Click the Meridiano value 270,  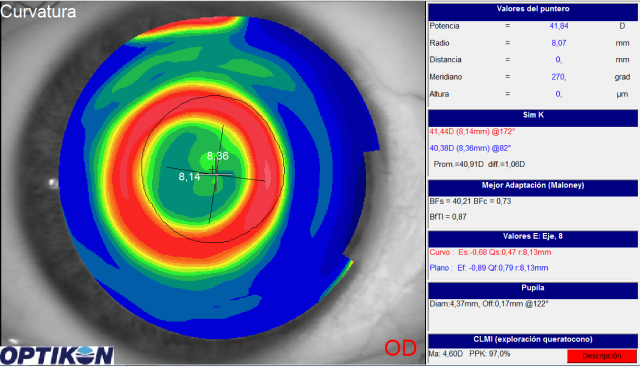[x=558, y=77]
